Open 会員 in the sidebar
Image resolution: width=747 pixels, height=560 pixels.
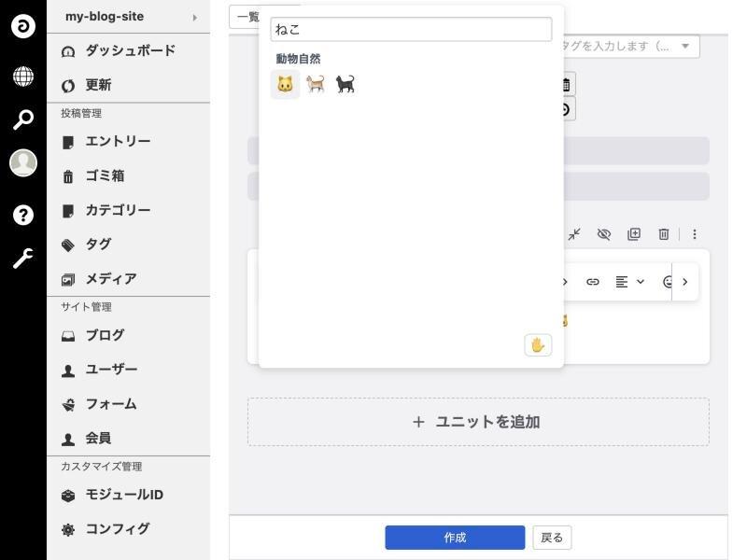129,439
